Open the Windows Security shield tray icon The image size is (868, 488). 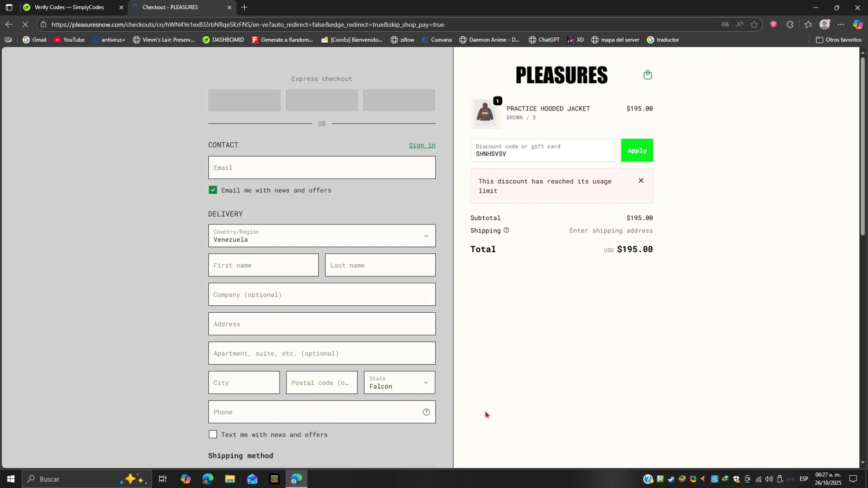pyautogui.click(x=736, y=479)
